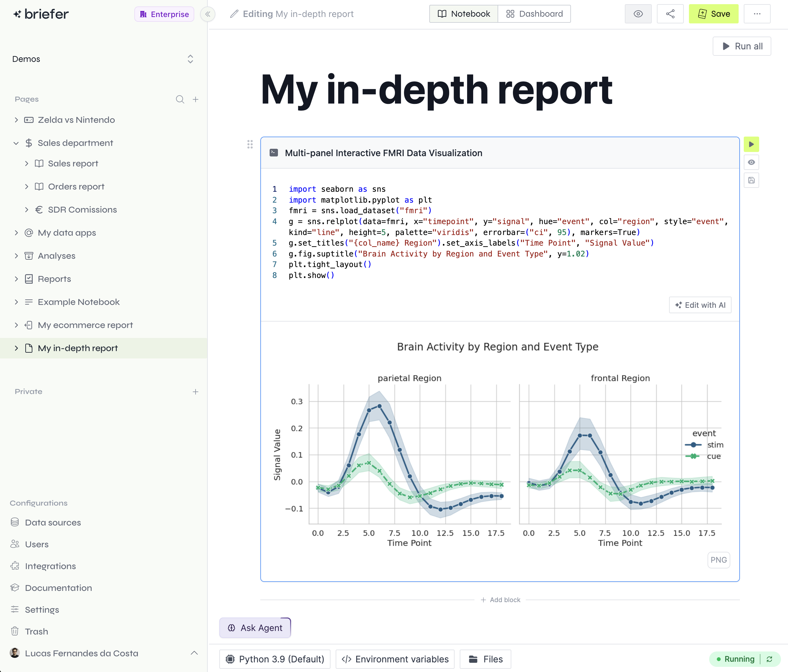Open the Ask Agent button
The width and height of the screenshot is (788, 672).
255,628
